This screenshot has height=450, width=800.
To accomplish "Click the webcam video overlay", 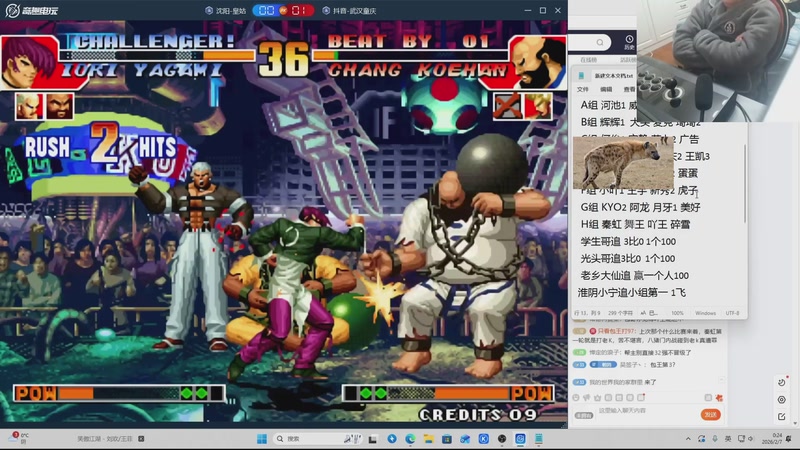I will (x=718, y=60).
